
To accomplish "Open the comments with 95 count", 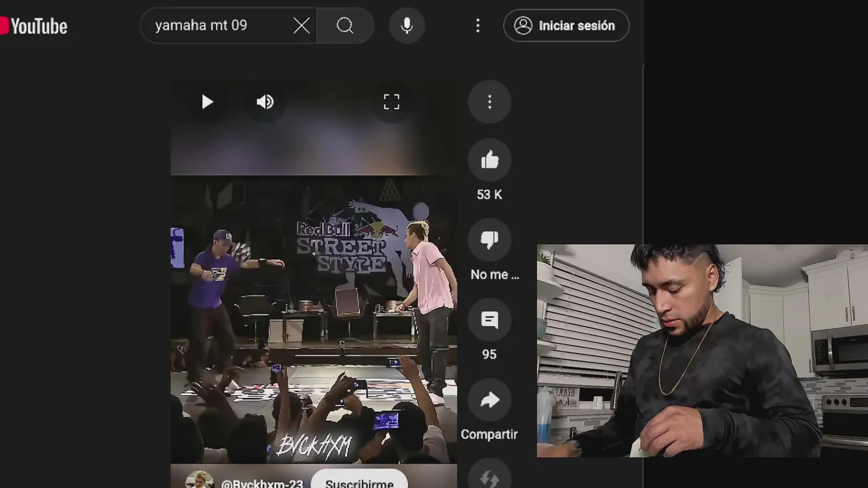I will (490, 320).
